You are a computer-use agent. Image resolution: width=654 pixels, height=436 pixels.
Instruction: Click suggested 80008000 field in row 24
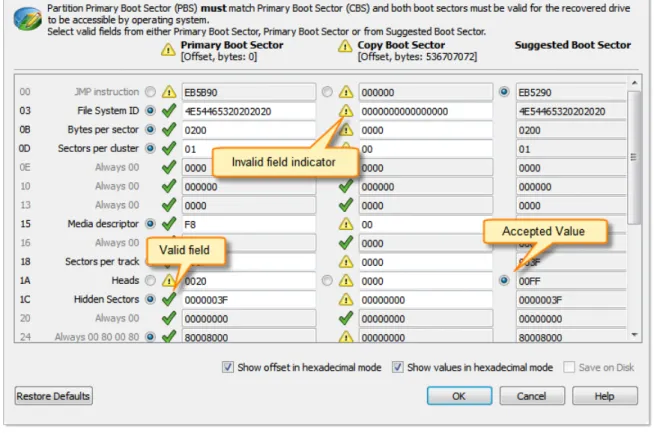tap(571, 336)
